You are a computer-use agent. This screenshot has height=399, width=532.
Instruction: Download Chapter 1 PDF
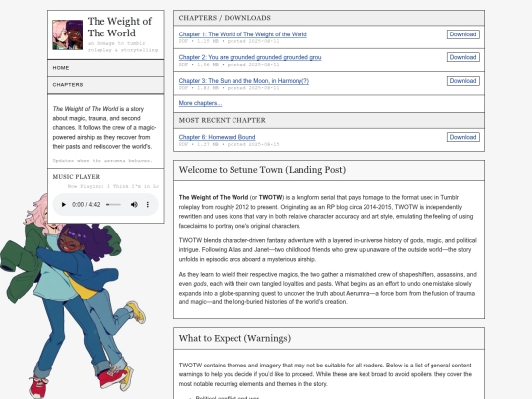tap(463, 34)
